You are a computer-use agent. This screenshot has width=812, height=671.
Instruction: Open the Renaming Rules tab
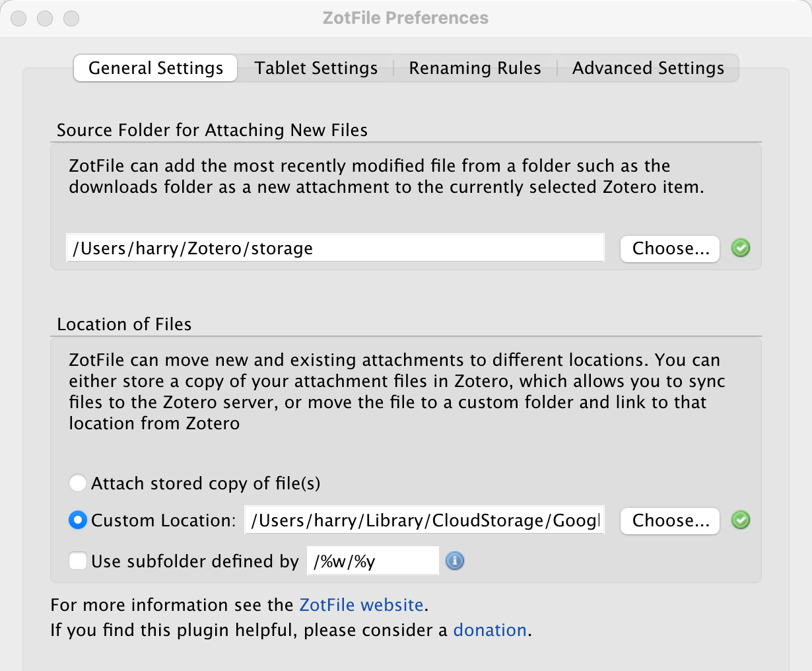point(475,68)
